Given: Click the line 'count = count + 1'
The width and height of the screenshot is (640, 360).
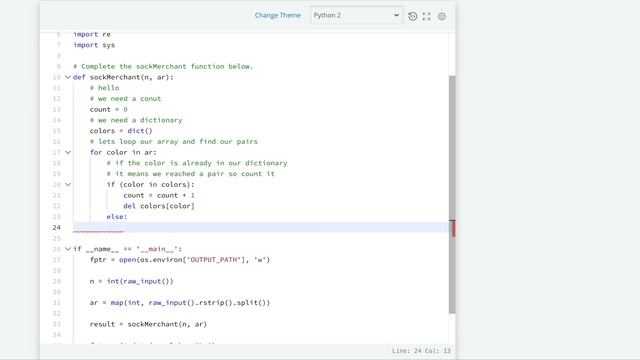Looking at the screenshot, I should (159, 195).
